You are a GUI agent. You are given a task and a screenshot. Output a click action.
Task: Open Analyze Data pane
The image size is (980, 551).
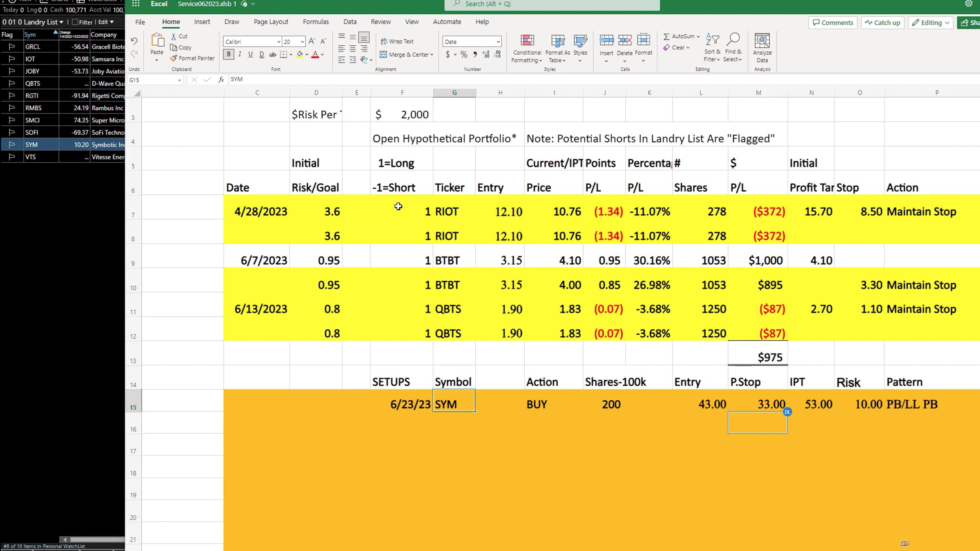click(762, 48)
